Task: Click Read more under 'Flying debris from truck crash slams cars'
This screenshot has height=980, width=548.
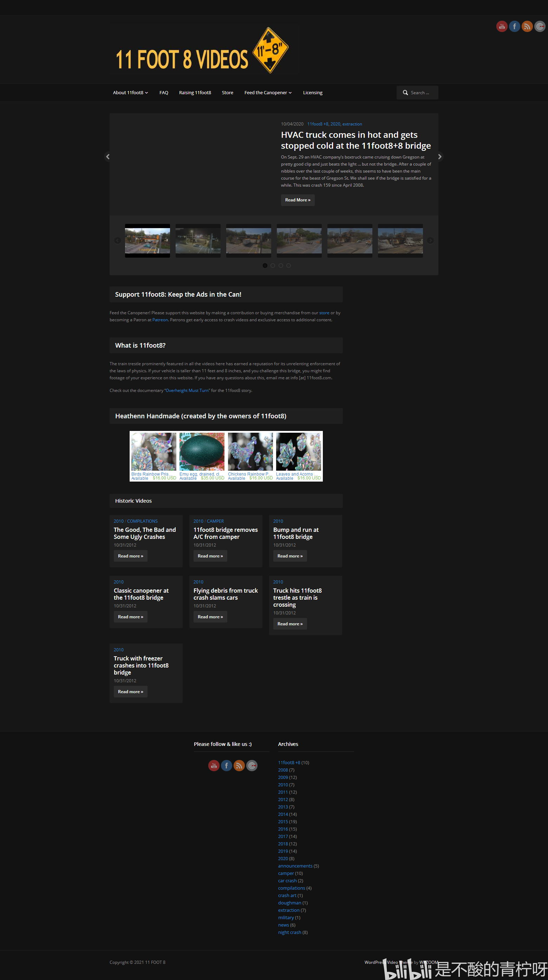Action: point(210,617)
